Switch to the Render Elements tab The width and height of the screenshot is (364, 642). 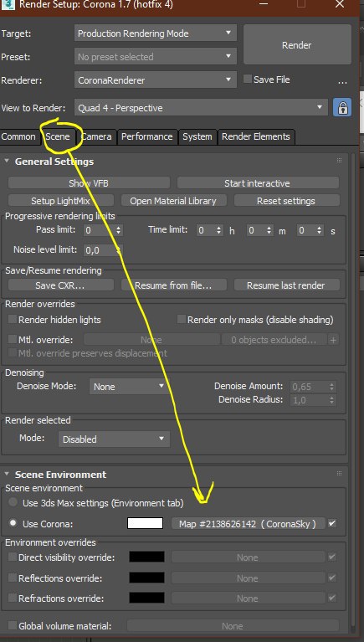256,136
